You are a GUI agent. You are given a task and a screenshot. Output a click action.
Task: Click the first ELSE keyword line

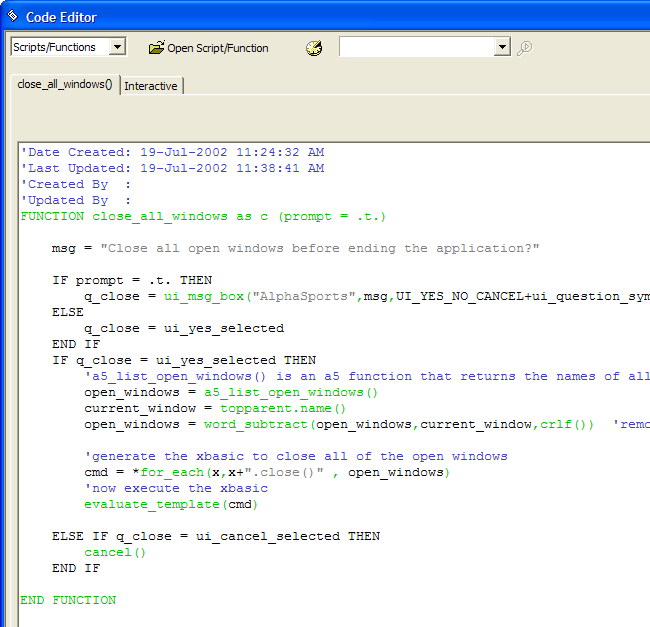click(68, 312)
